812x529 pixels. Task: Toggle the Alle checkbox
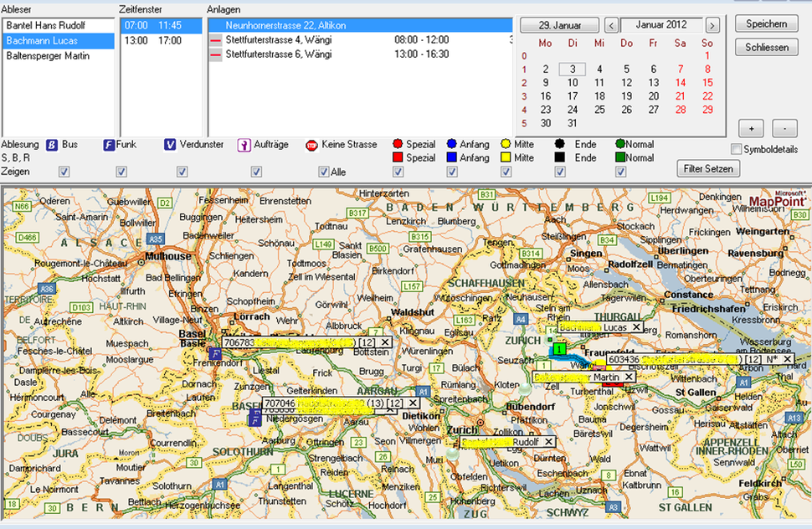[x=324, y=172]
